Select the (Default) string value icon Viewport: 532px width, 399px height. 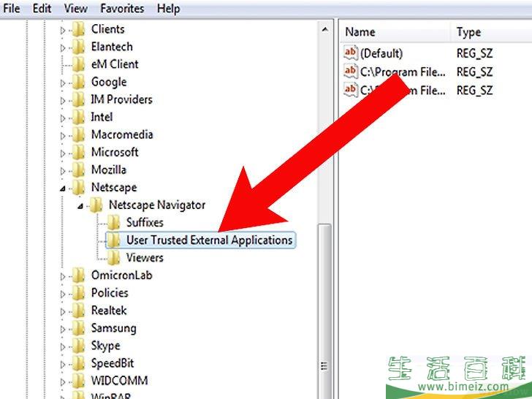tap(351, 53)
